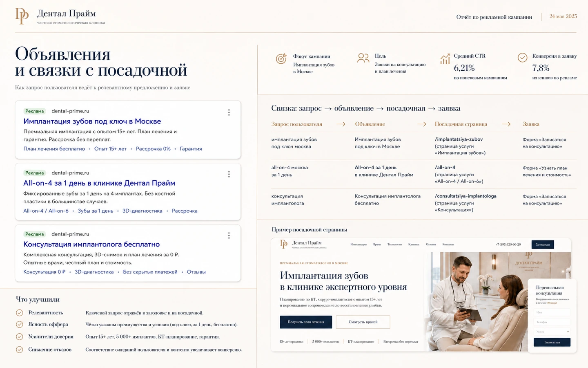Screen dimensions: 588x368
Task: Expand the Услуга dropdown in the consultation form
Action: 552,332
